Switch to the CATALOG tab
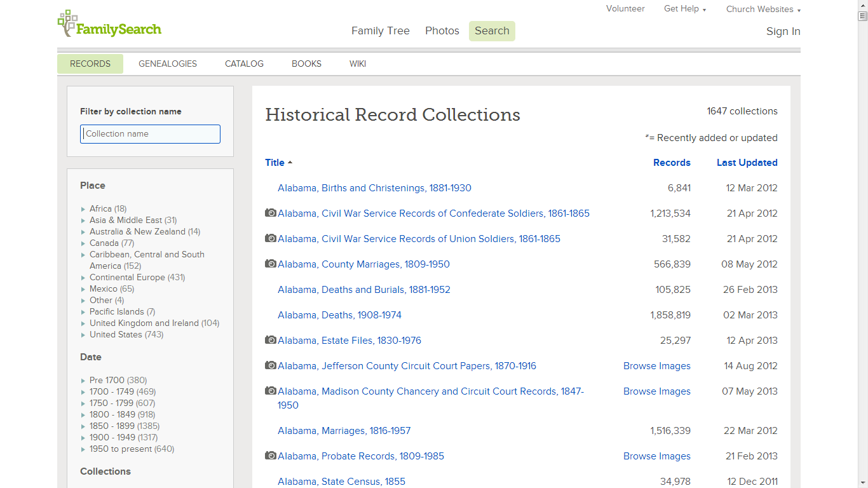 244,64
